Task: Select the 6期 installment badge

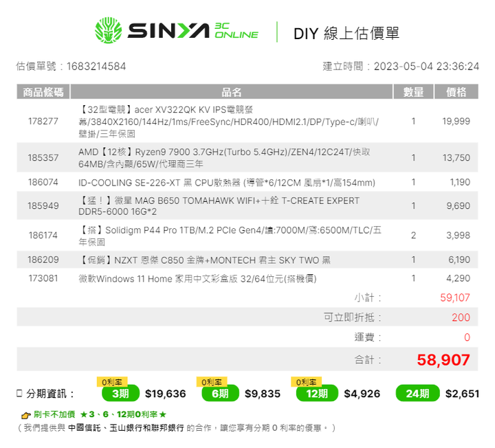Action: point(221,394)
